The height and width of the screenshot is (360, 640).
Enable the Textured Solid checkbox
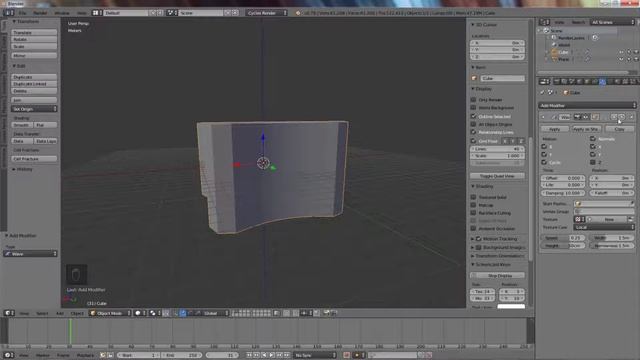point(473,197)
